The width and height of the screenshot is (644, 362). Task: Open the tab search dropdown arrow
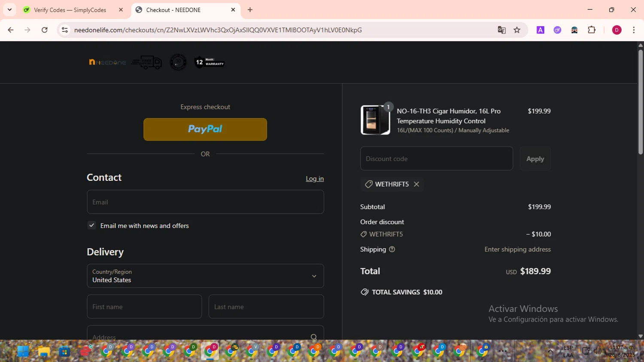[9, 10]
